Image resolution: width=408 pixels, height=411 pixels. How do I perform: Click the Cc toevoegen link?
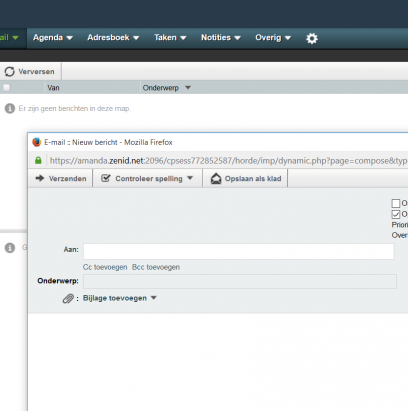105,267
